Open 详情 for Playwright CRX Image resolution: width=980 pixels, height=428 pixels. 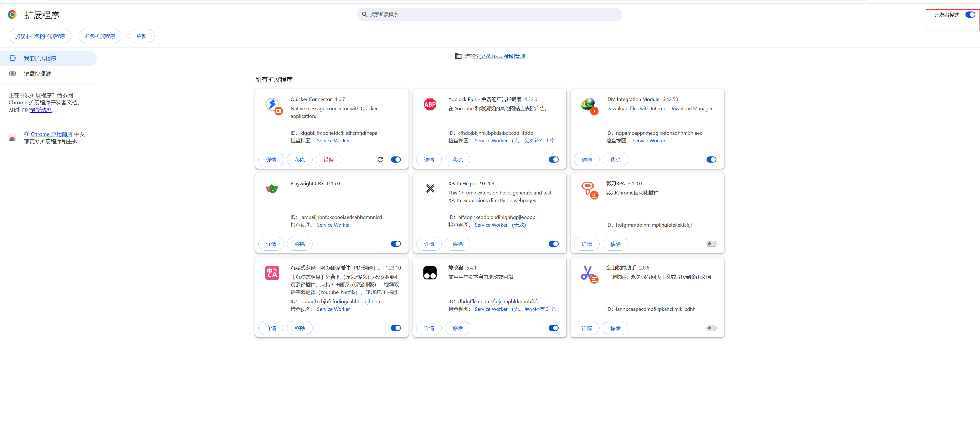click(x=271, y=244)
